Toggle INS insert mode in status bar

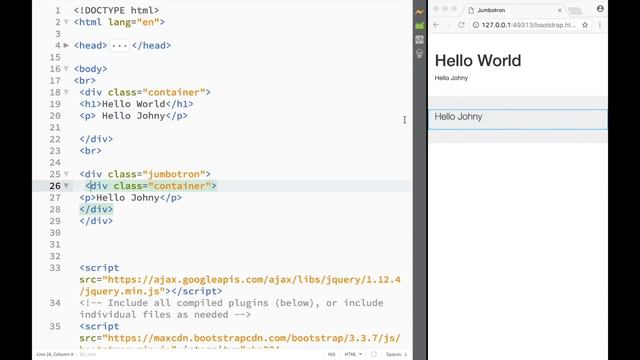coord(331,354)
